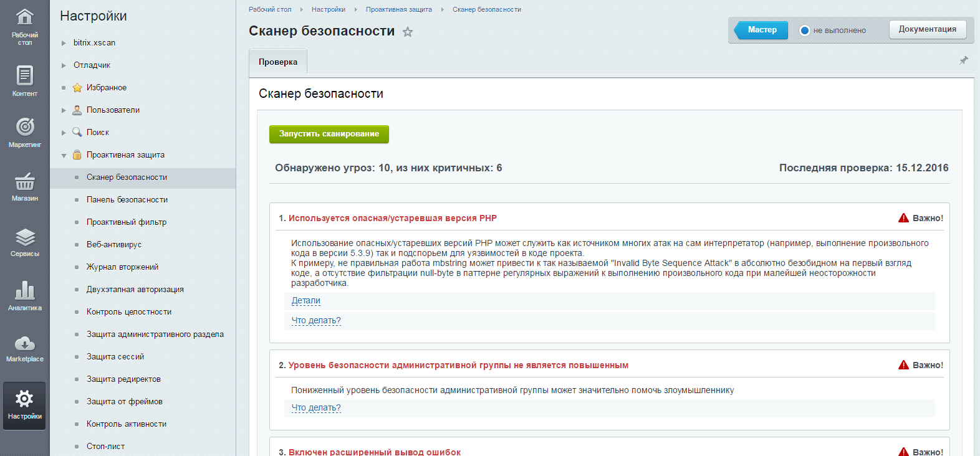Click the Запустить сканирование button
This screenshot has height=456, width=980.
tap(329, 134)
